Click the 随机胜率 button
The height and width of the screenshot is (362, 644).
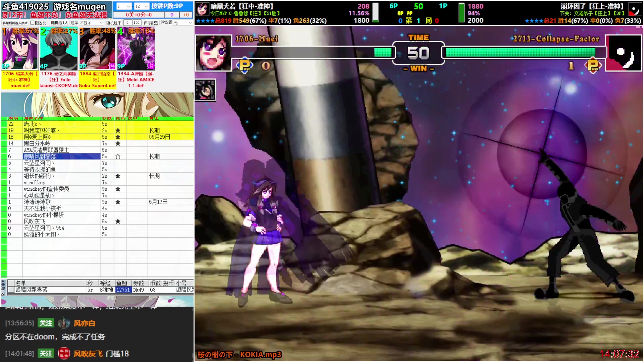pos(114,23)
